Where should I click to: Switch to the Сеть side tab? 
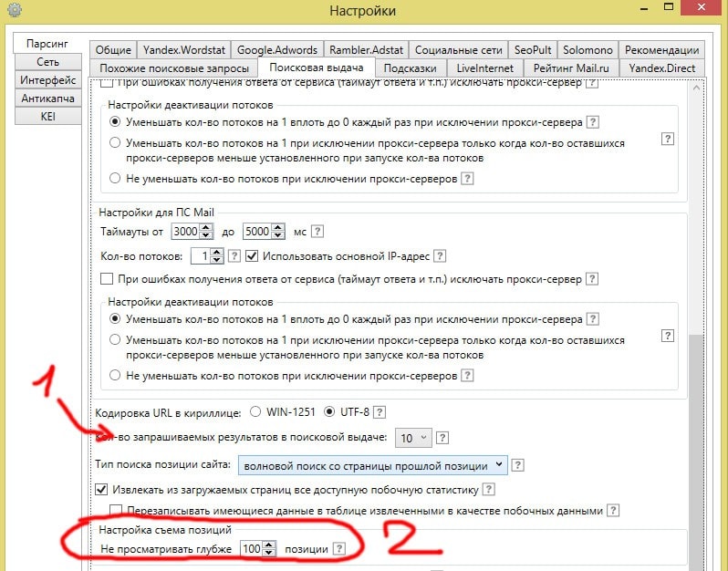(47, 62)
